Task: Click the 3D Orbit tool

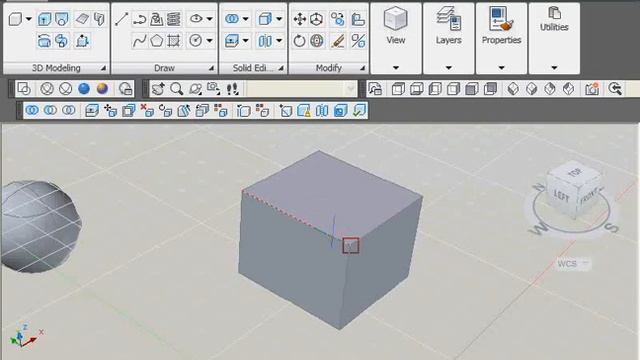Action: 196,89
